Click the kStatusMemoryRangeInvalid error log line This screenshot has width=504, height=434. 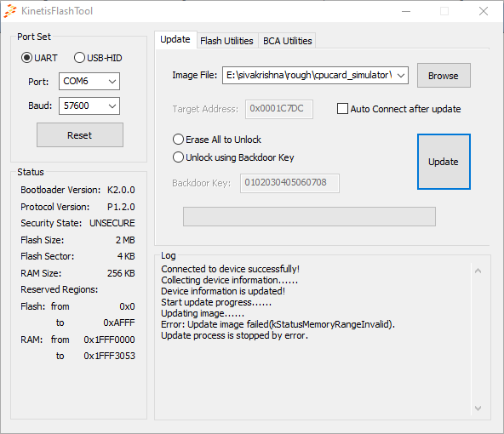pyautogui.click(x=278, y=324)
